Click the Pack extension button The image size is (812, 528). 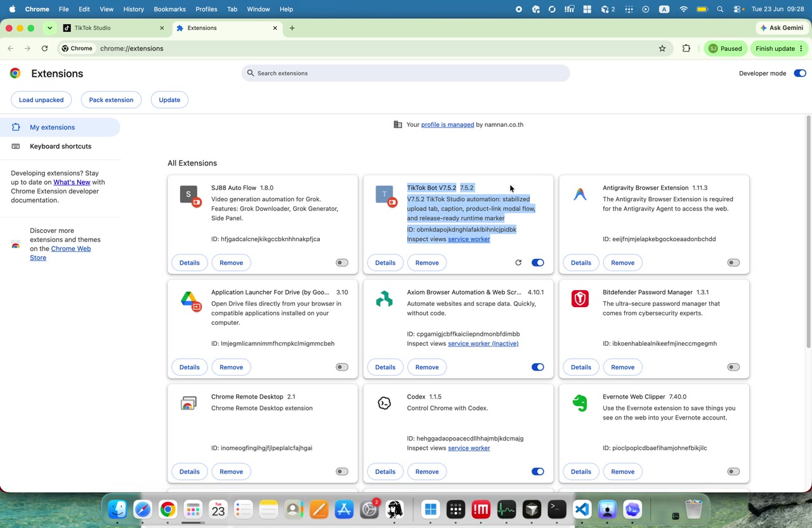(x=111, y=100)
